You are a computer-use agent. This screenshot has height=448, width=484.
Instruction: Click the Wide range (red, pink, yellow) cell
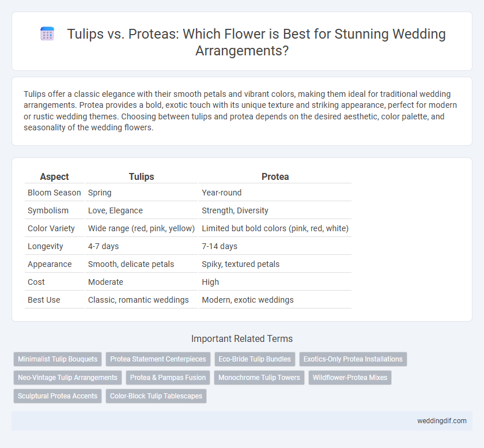coord(141,228)
